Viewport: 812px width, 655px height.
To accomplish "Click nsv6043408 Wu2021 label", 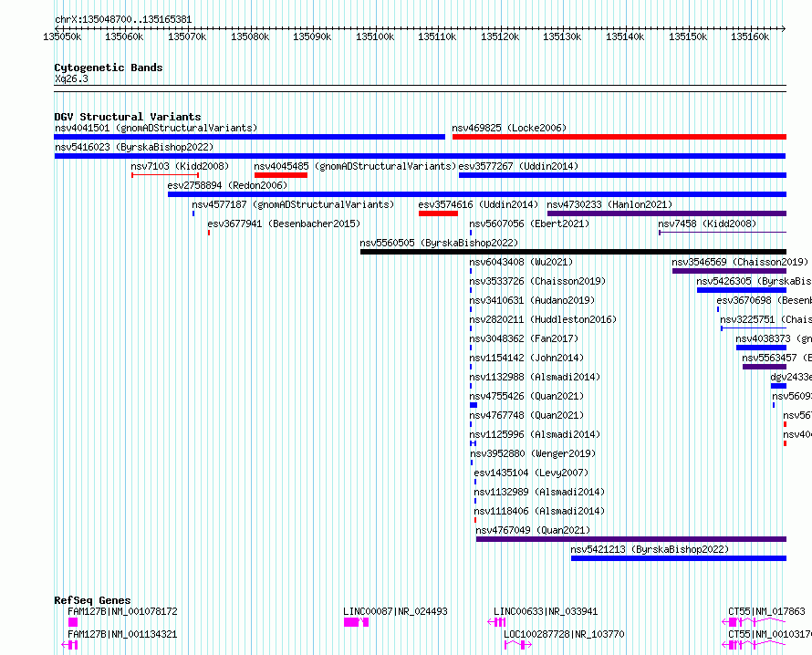I will [521, 262].
